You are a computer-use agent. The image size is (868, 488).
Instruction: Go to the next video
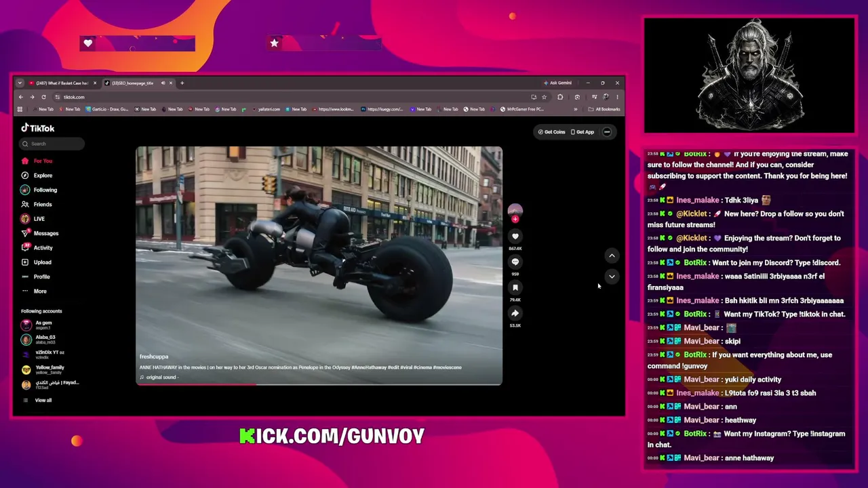click(x=612, y=277)
